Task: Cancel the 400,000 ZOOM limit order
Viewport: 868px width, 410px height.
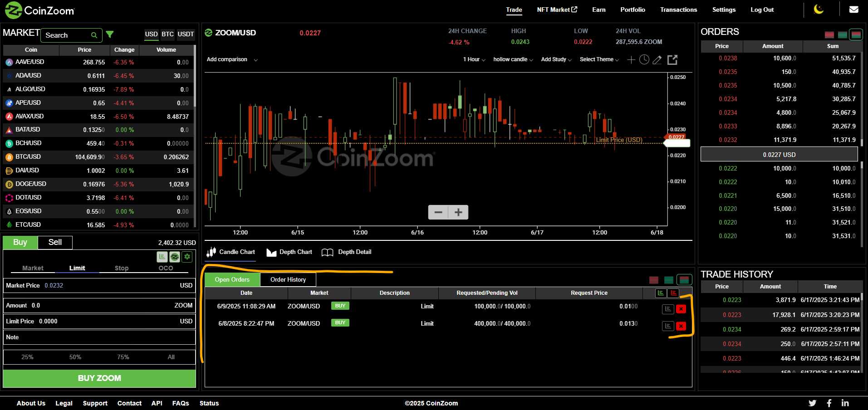Action: click(681, 326)
